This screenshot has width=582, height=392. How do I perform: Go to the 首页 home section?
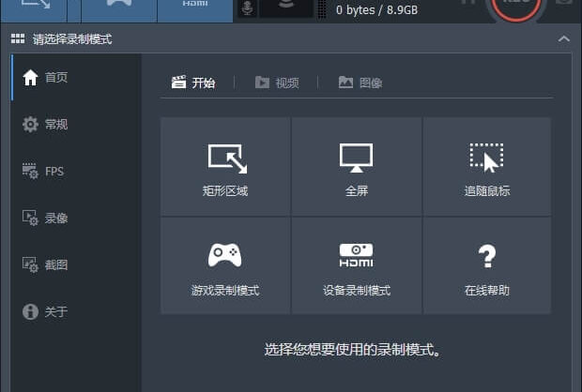76,78
